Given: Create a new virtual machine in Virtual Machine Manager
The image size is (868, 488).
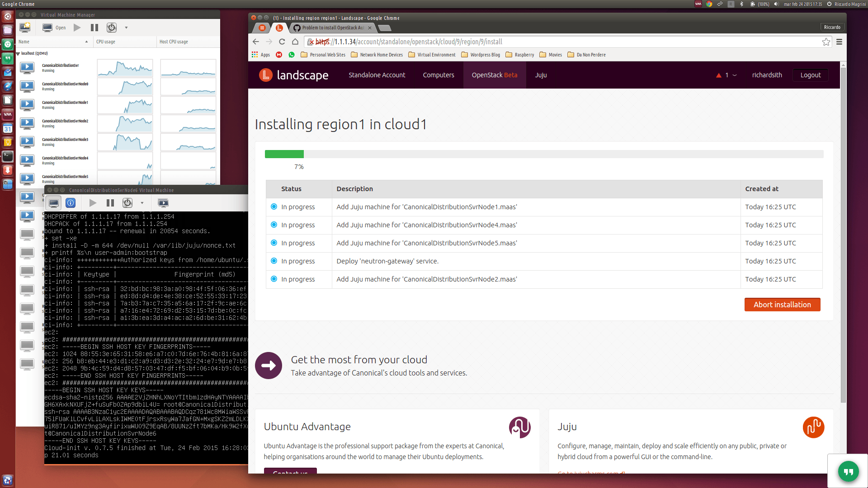Looking at the screenshot, I should click(x=25, y=28).
